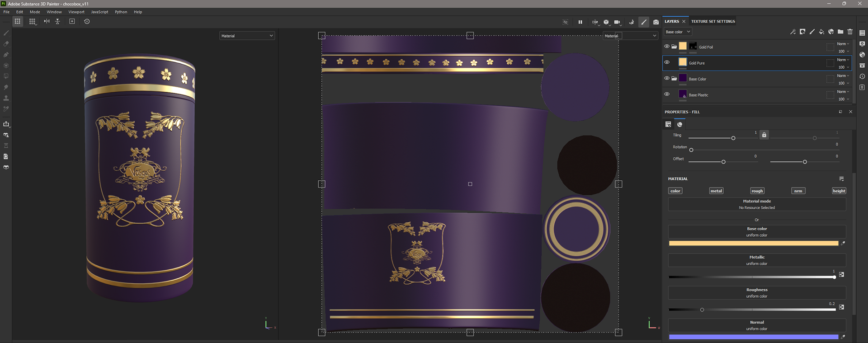Adjust the Roughness slider handle
The width and height of the screenshot is (868, 343).
point(702,310)
